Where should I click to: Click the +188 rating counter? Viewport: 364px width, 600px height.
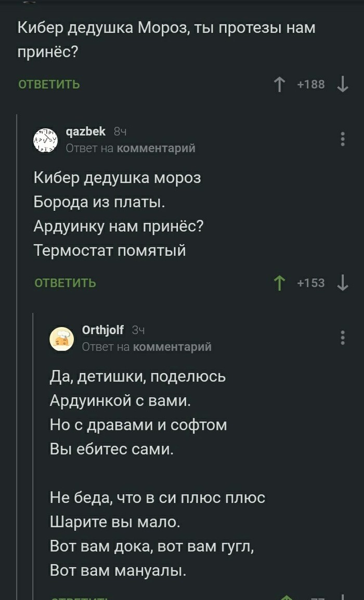[311, 84]
